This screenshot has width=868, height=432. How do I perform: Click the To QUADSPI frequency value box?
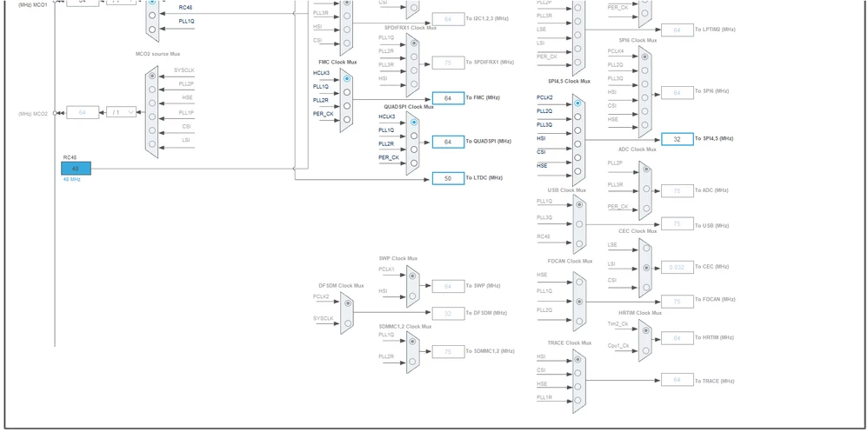click(x=448, y=143)
